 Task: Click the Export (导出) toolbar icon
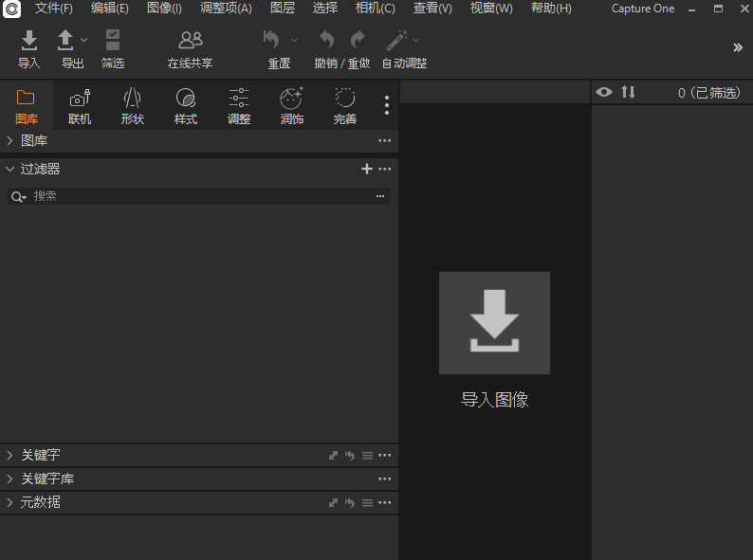coord(65,41)
